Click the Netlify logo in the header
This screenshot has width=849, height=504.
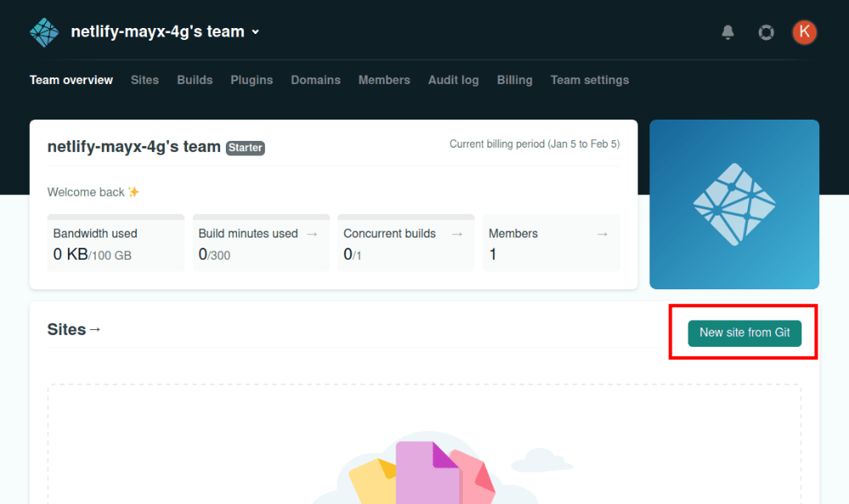[43, 31]
